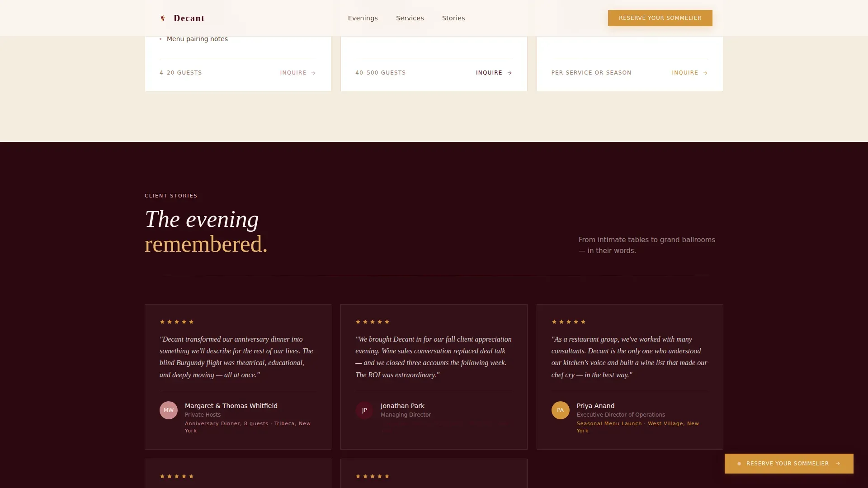Click 'Private Hosts' subtitle text
The image size is (868, 488).
(x=203, y=415)
